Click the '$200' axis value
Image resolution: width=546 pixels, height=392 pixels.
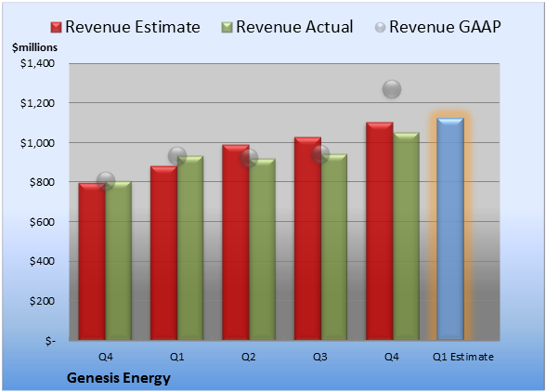pyautogui.click(x=42, y=301)
